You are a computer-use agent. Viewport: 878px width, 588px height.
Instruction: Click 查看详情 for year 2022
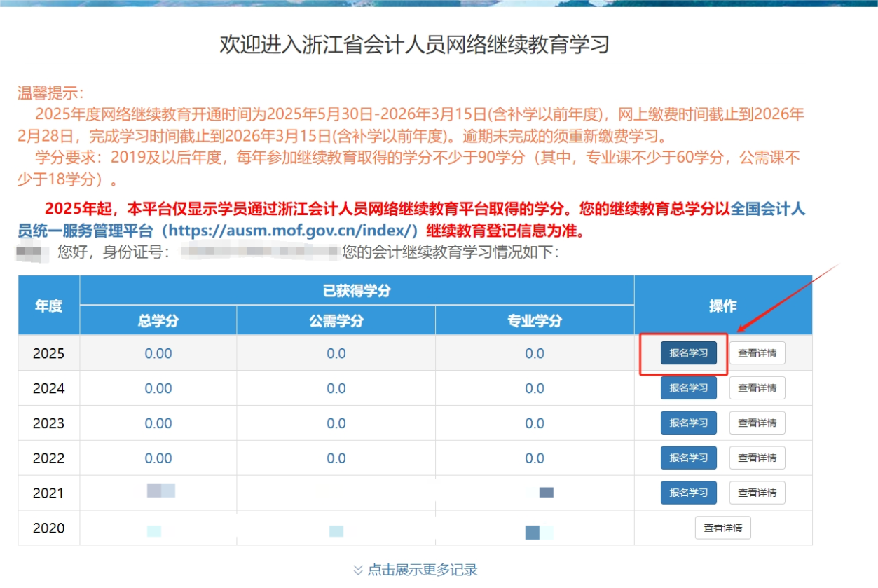point(757,458)
